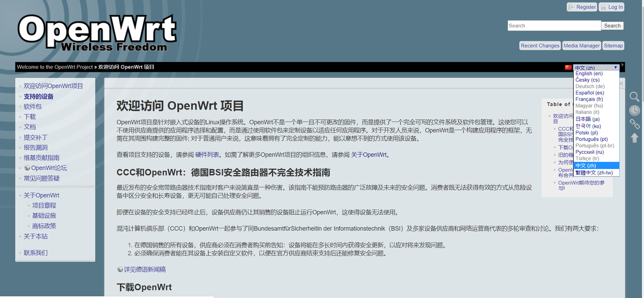Open the 中文 (zh) language dropdown

[596, 67]
